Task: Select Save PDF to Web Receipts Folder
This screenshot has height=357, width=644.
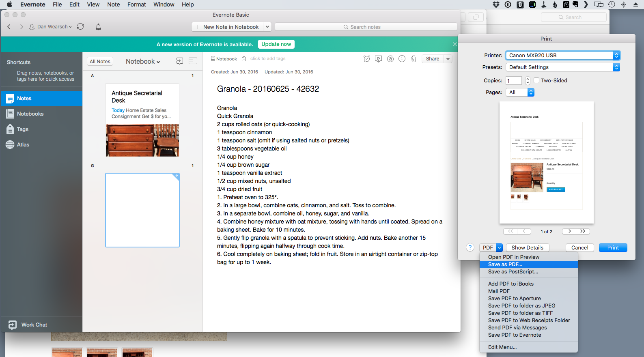Action: tap(528, 320)
